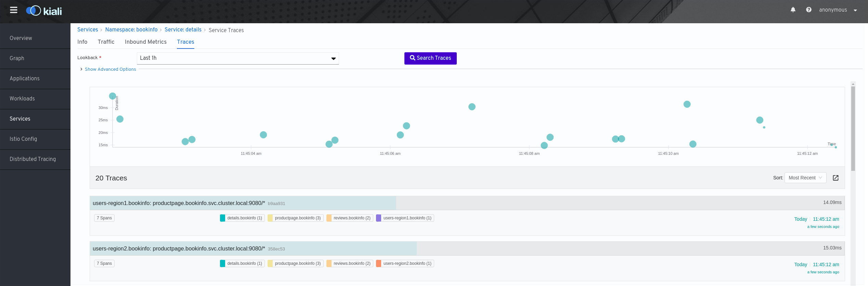Open trace users-region1.bookinfo b9aa931

pos(467,203)
